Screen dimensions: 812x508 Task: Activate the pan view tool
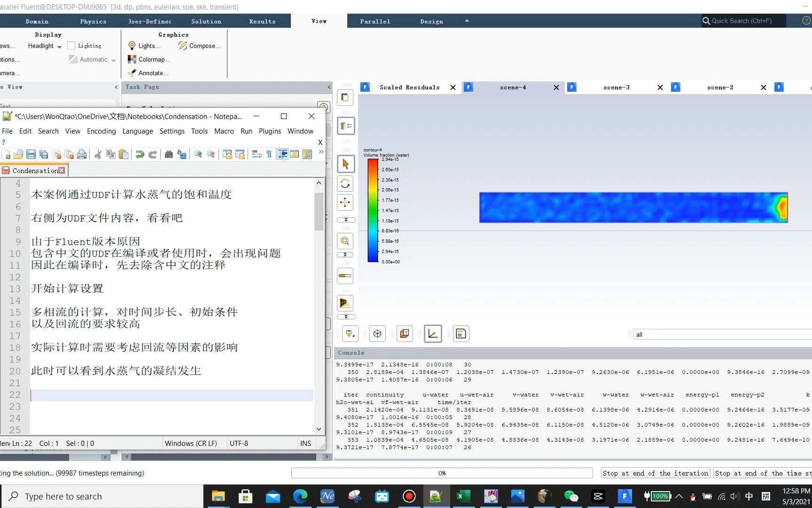click(345, 203)
